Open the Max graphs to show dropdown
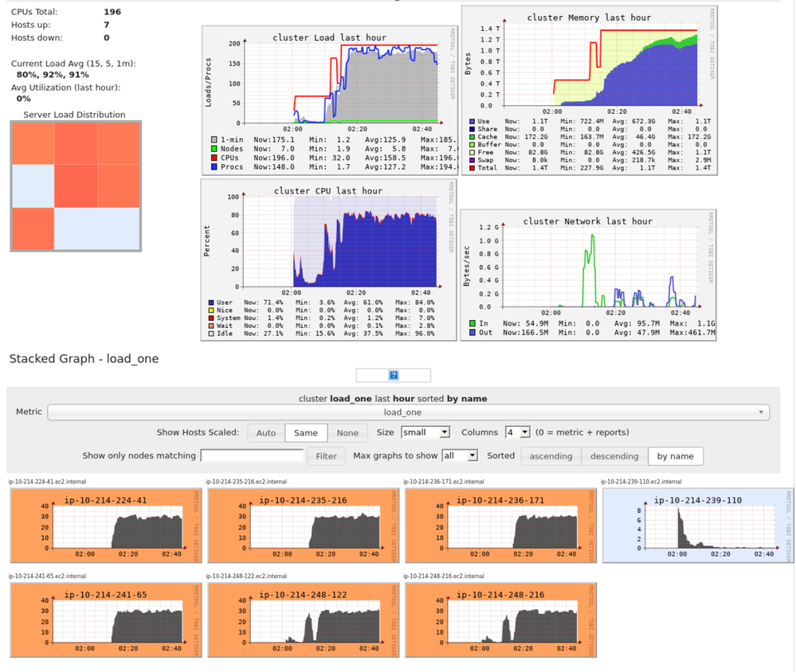This screenshot has width=796, height=672. [x=460, y=455]
